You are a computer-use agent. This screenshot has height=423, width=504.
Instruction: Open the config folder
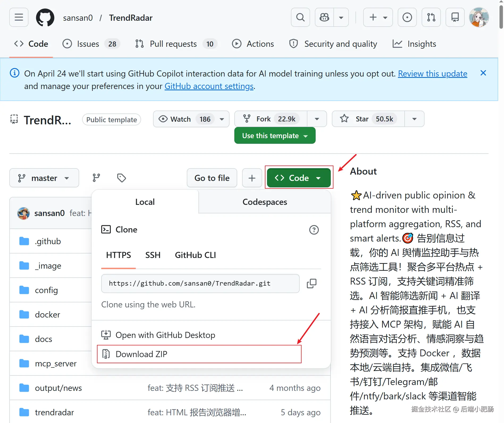46,290
